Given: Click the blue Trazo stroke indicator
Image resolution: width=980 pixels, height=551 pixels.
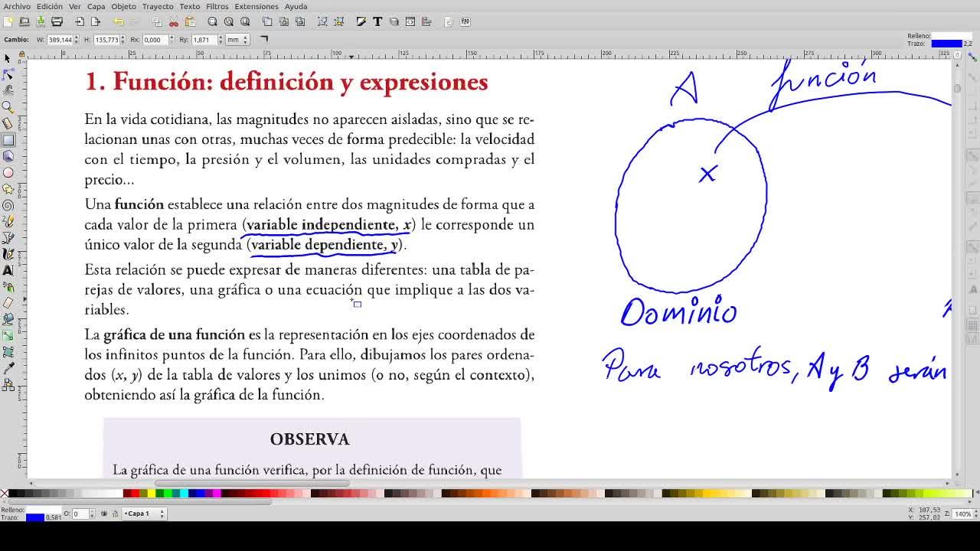Looking at the screenshot, I should click(35, 518).
